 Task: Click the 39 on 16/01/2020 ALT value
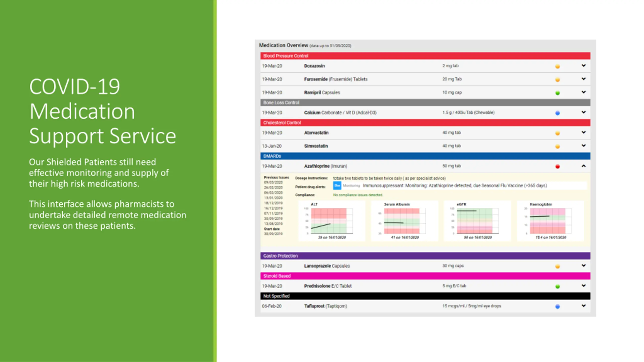[332, 237]
